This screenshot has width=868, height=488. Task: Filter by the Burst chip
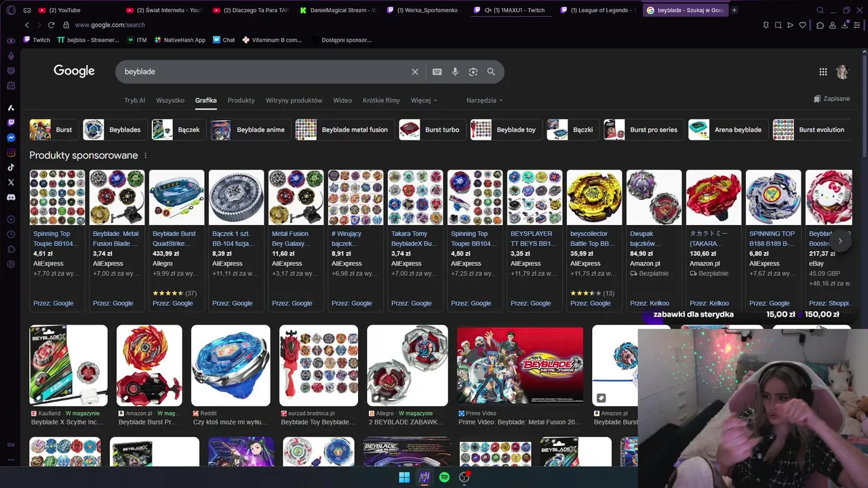tap(54, 129)
